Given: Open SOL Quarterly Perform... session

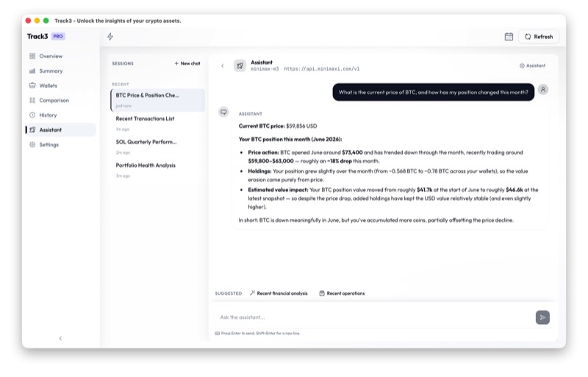Looking at the screenshot, I should (x=158, y=147).
